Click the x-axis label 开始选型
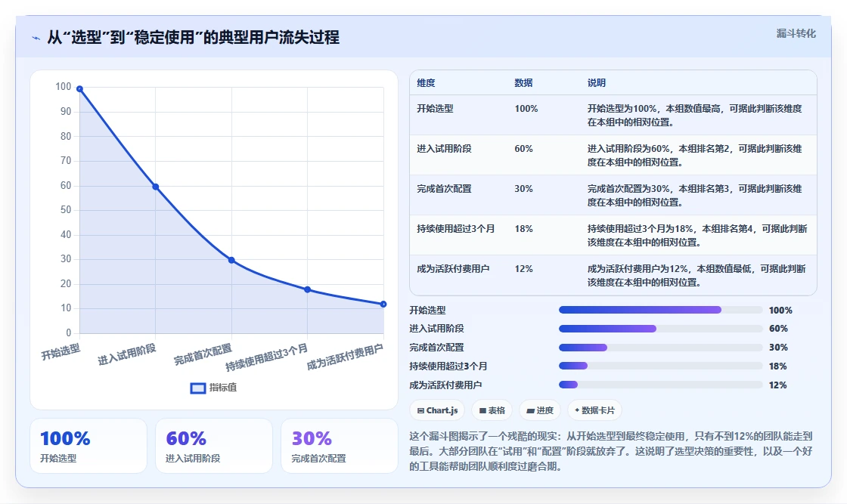The width and height of the screenshot is (847, 504). click(x=60, y=352)
